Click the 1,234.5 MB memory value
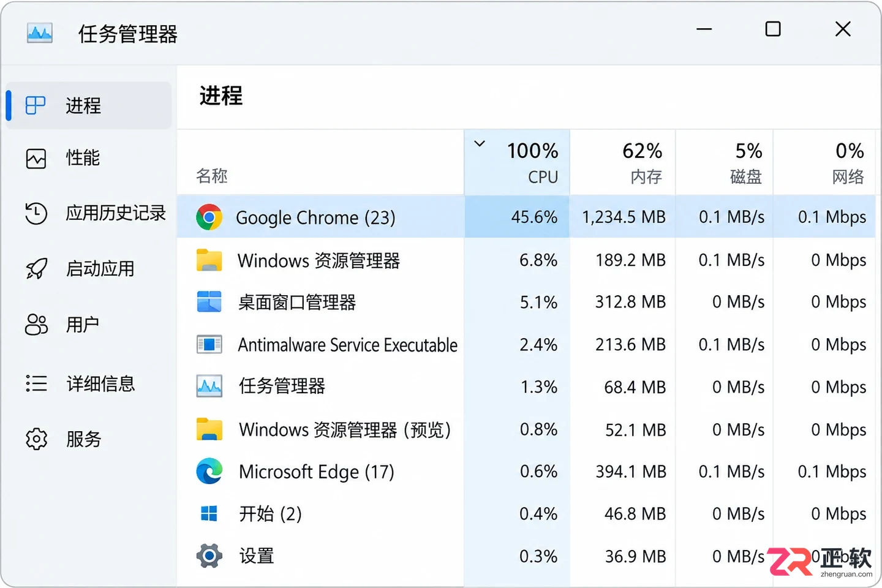Viewport: 882px width, 588px height. tap(624, 217)
